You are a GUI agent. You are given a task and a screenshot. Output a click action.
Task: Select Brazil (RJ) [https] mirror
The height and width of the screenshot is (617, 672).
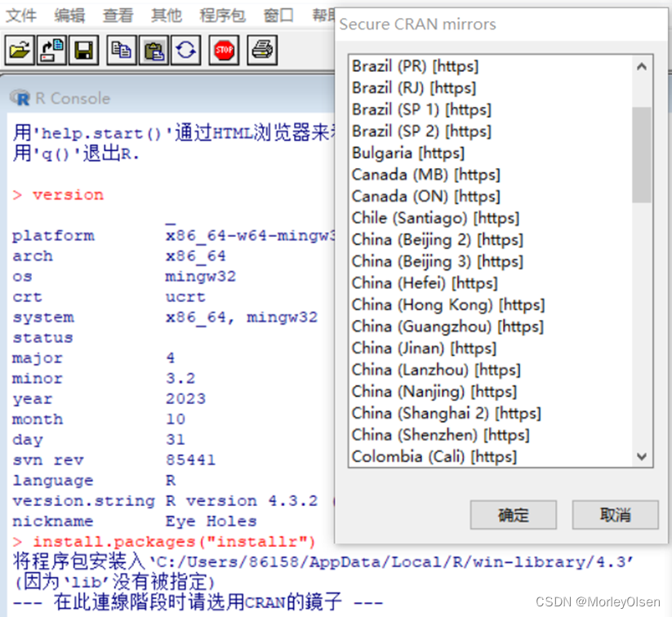[x=490, y=88]
